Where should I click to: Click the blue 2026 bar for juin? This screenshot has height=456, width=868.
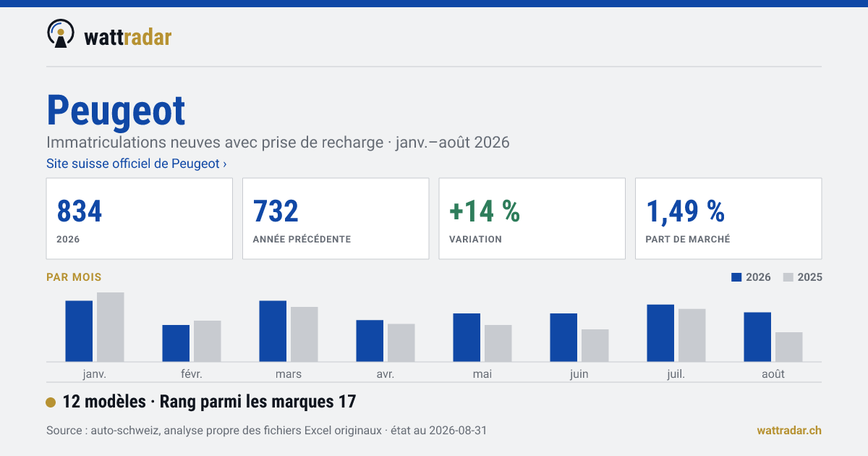click(563, 337)
